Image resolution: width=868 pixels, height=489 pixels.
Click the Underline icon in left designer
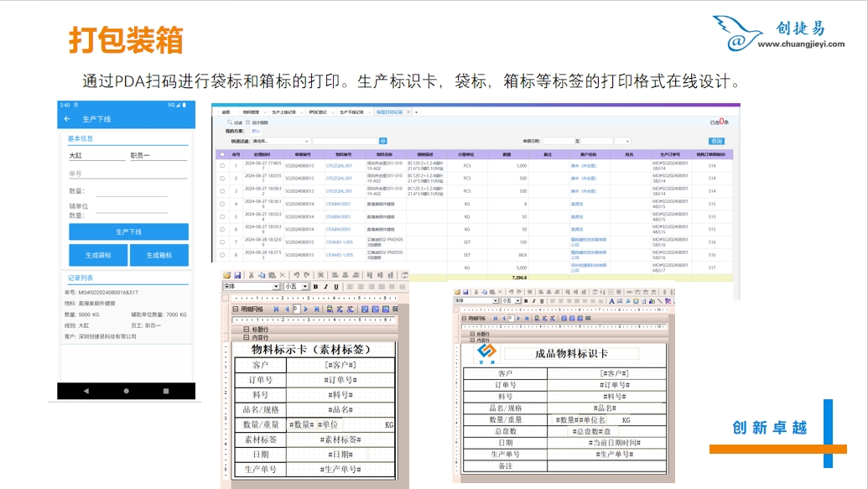pyautogui.click(x=336, y=286)
